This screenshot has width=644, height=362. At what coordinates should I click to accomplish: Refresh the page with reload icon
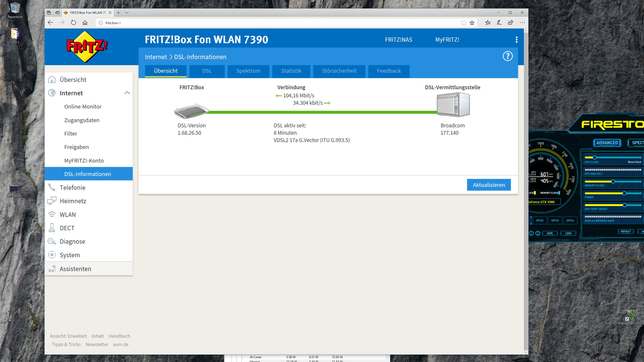point(73,23)
